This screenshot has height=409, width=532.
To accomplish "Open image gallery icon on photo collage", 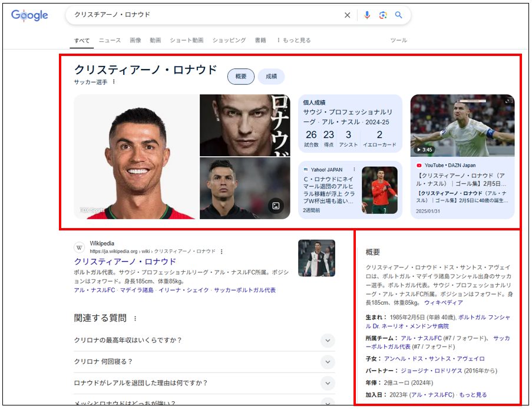I will (276, 206).
